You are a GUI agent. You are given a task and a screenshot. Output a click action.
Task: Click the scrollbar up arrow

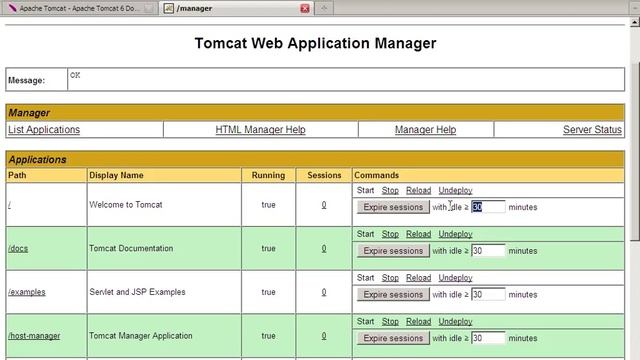click(635, 22)
